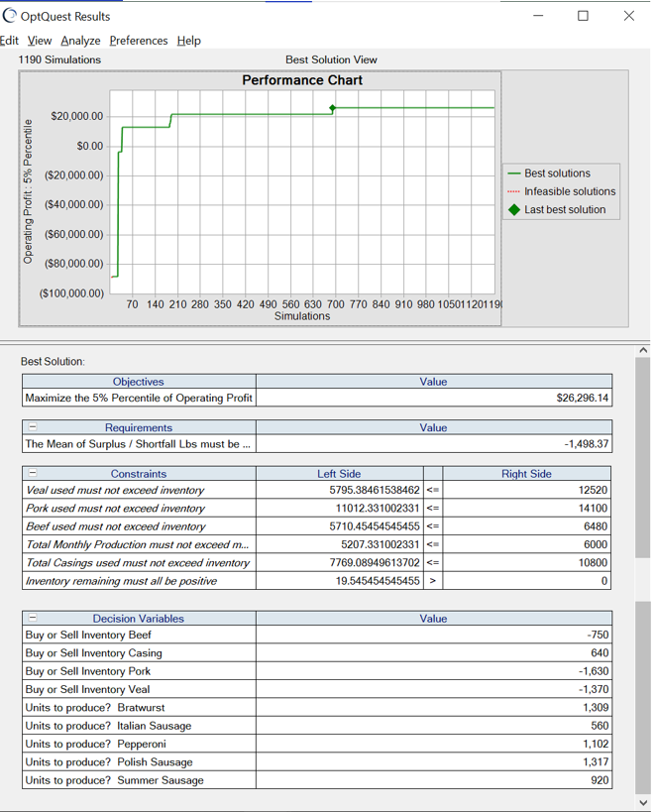The width and height of the screenshot is (655, 812).
Task: Open the Help menu
Action: [189, 41]
